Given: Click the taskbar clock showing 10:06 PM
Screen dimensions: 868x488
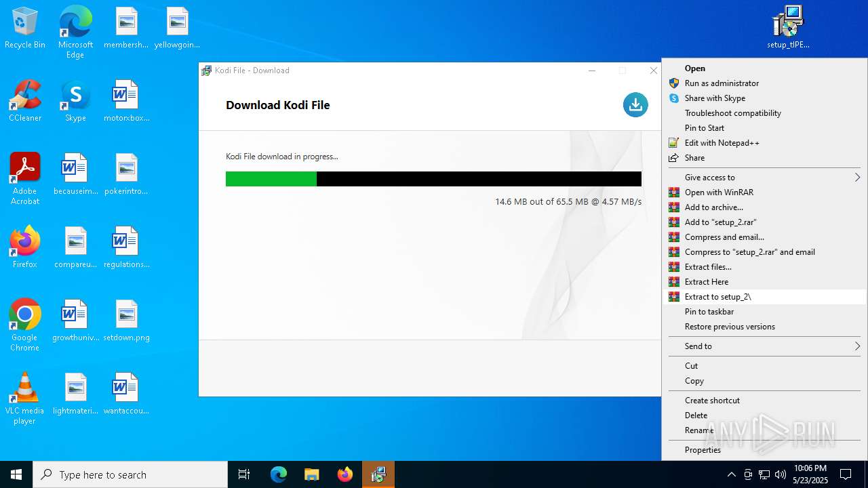Looking at the screenshot, I should [810, 474].
